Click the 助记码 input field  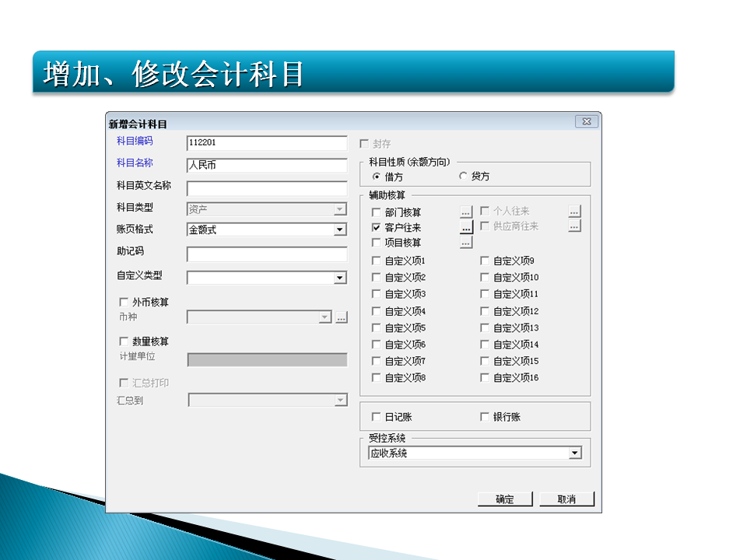267,254
